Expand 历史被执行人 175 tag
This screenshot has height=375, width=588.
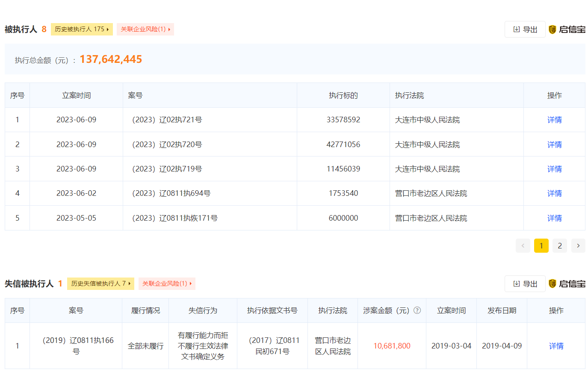(82, 29)
